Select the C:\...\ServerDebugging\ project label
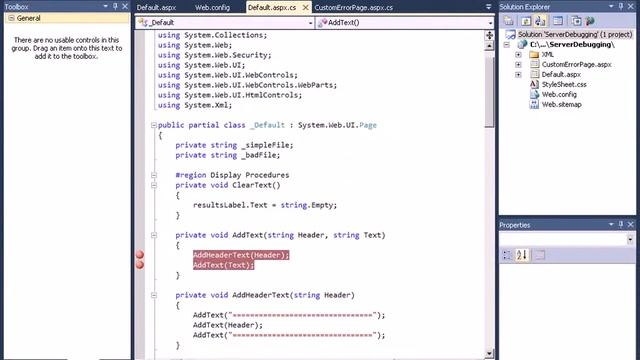 tap(572, 44)
